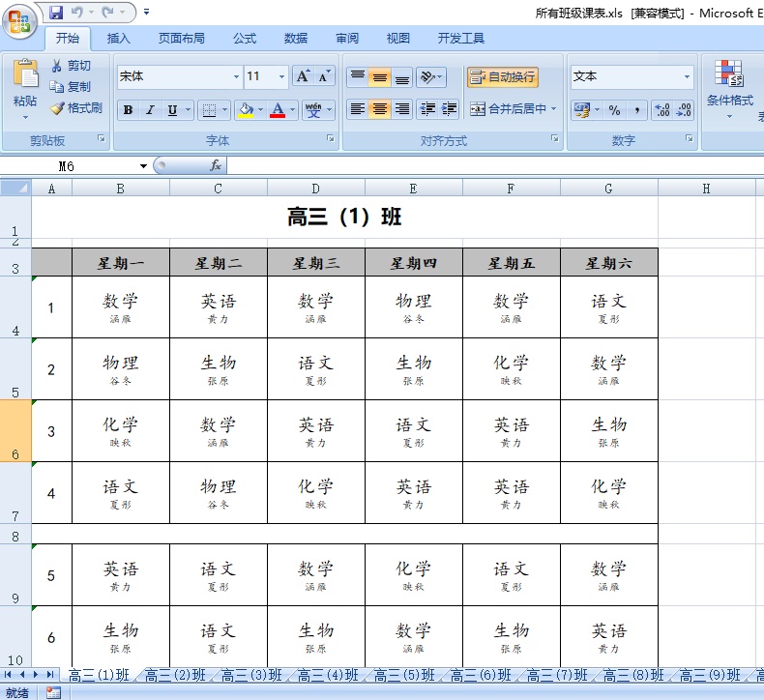Open the 对齐方式 group dialog launcher

[555, 139]
